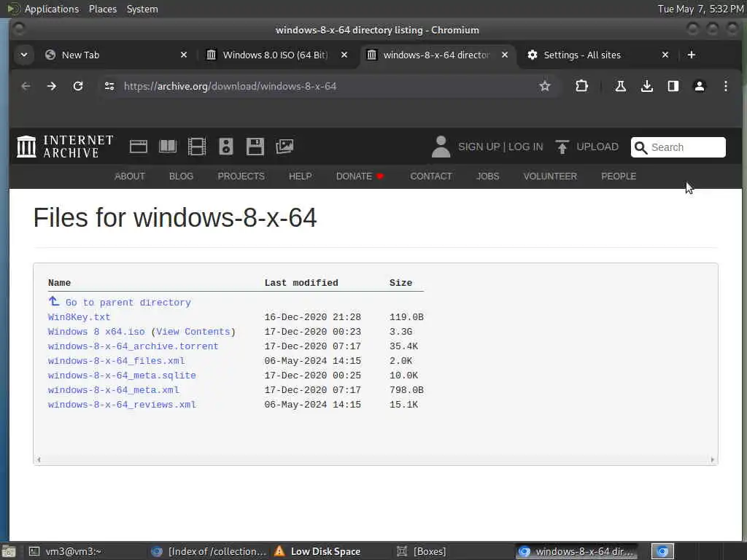
Task: Open the VOLUNTEER nav link
Action: 550,176
